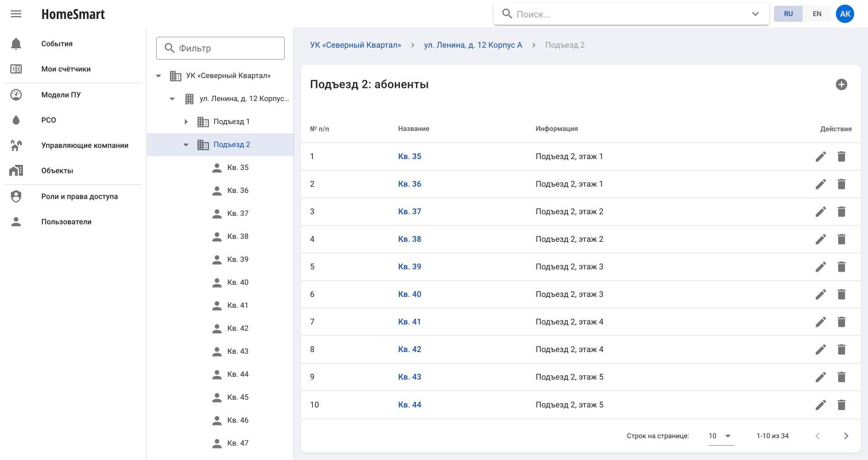Delete the Кв. 38 row
The height and width of the screenshot is (460, 868).
pyautogui.click(x=842, y=239)
